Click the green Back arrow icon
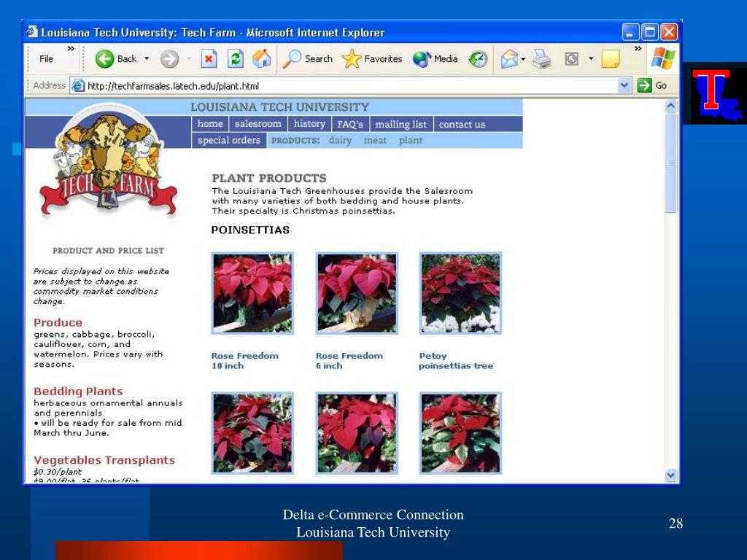The width and height of the screenshot is (747, 560). click(x=104, y=59)
